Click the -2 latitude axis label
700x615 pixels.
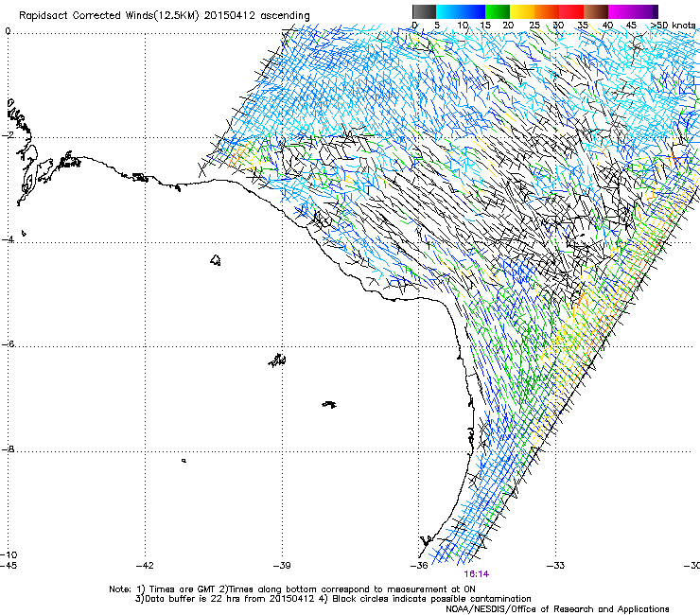8,135
